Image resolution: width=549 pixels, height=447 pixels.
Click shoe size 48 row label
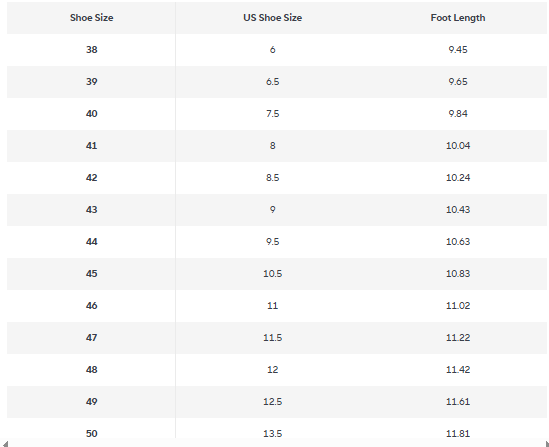pos(91,370)
